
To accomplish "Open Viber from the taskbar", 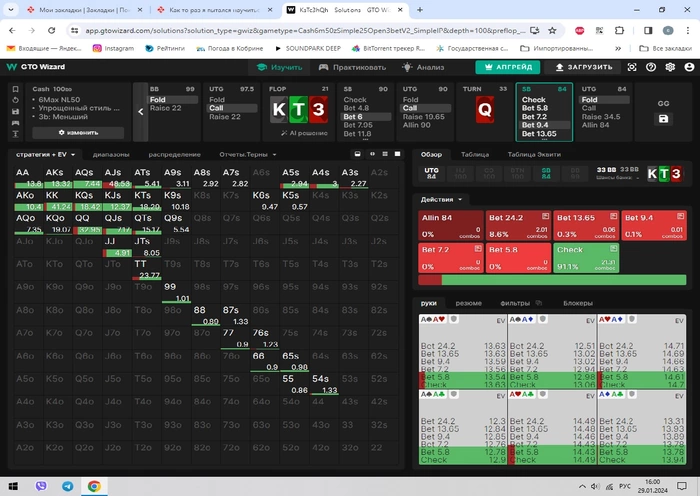I will click(x=41, y=486).
